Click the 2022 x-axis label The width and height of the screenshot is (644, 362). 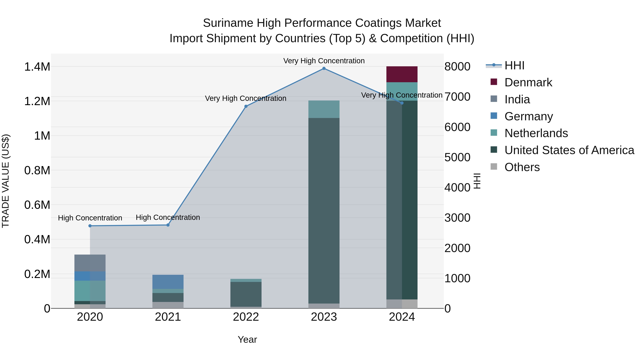click(x=246, y=317)
